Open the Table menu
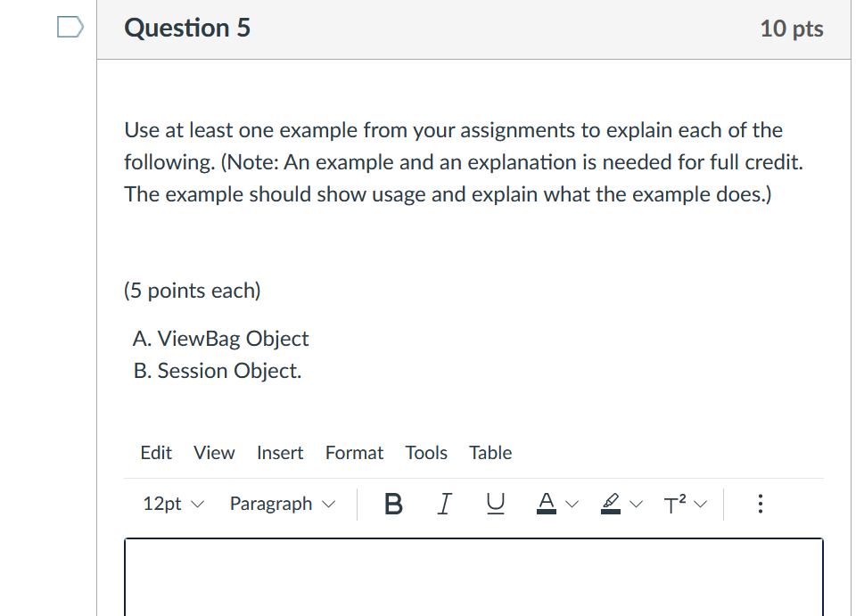The width and height of the screenshot is (864, 616). [490, 453]
